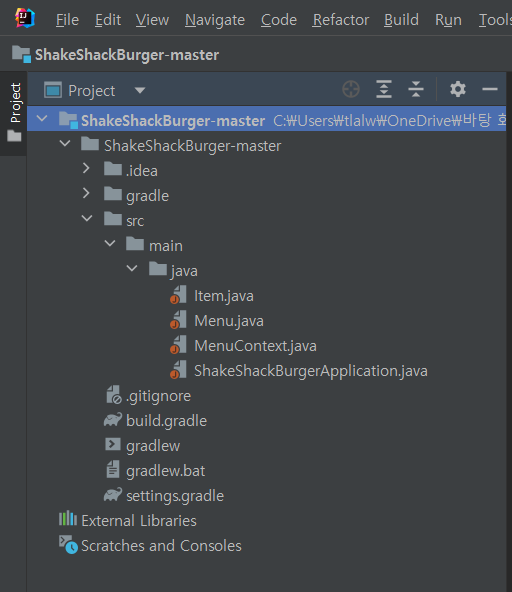The height and width of the screenshot is (592, 512).
Task: Click the java folder icon
Action: (x=158, y=268)
